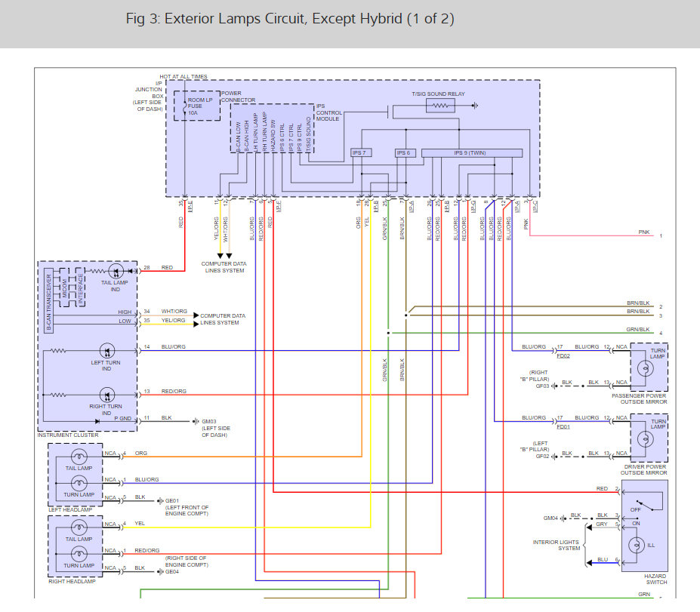Screen dimensions: 700x612
Task: Click the hazard switch ILL bulb symbol
Action: [x=637, y=545]
